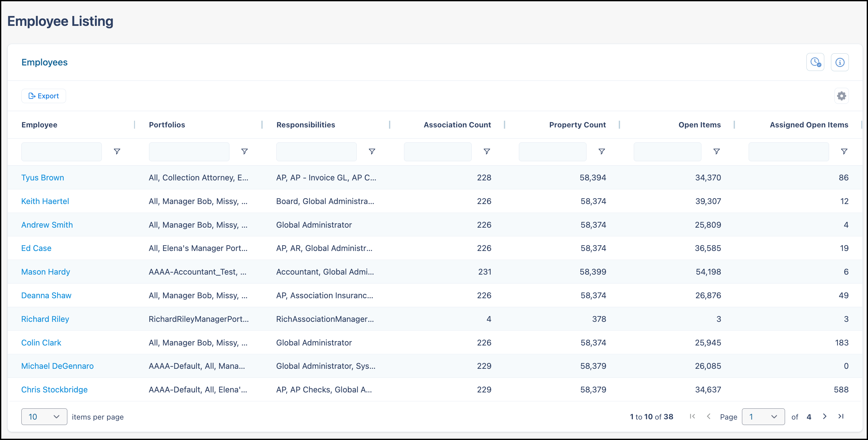This screenshot has width=868, height=440.
Task: Open filter options icon for Portfolios column
Action: (245, 151)
